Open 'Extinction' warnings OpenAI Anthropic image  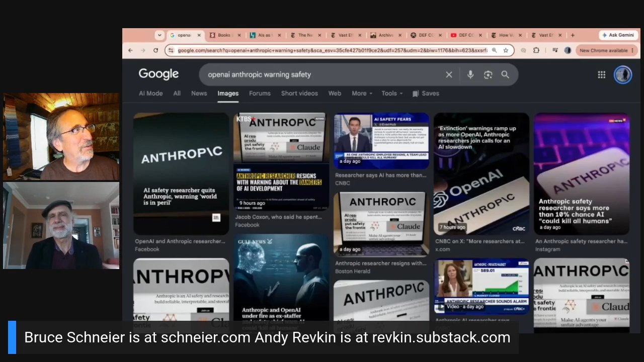click(x=481, y=173)
